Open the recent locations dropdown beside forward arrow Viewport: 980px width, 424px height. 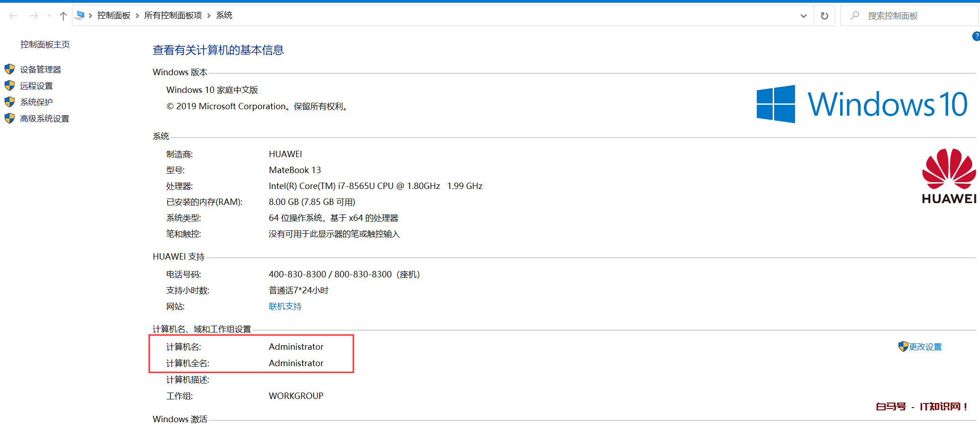click(x=49, y=15)
